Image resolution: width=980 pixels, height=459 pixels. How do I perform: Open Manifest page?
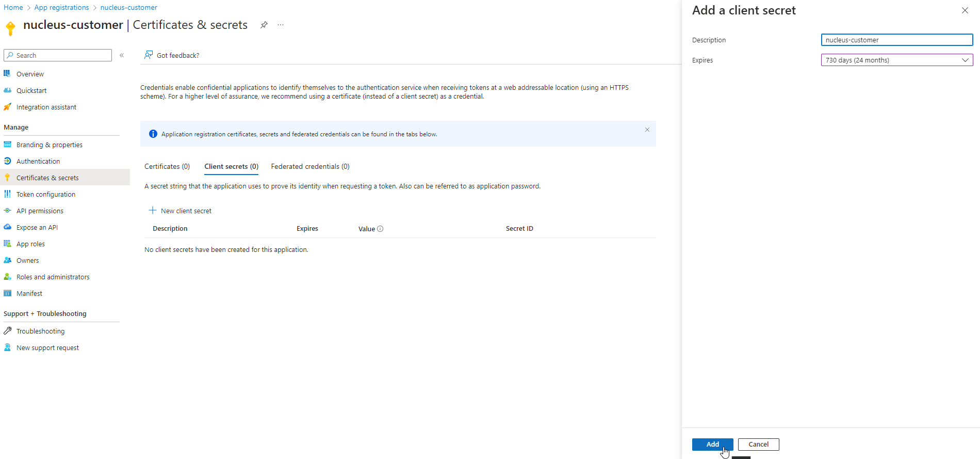(29, 293)
